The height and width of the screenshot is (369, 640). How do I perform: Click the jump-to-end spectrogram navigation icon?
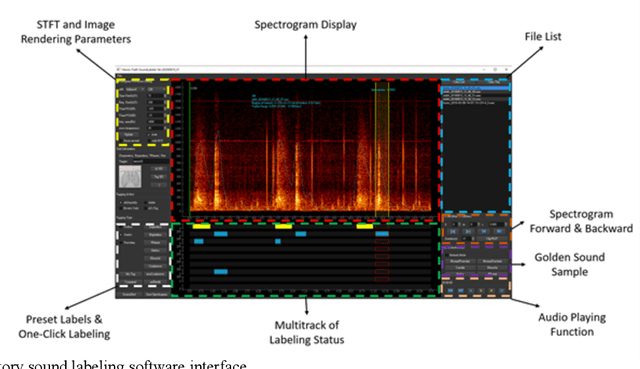pos(468,231)
